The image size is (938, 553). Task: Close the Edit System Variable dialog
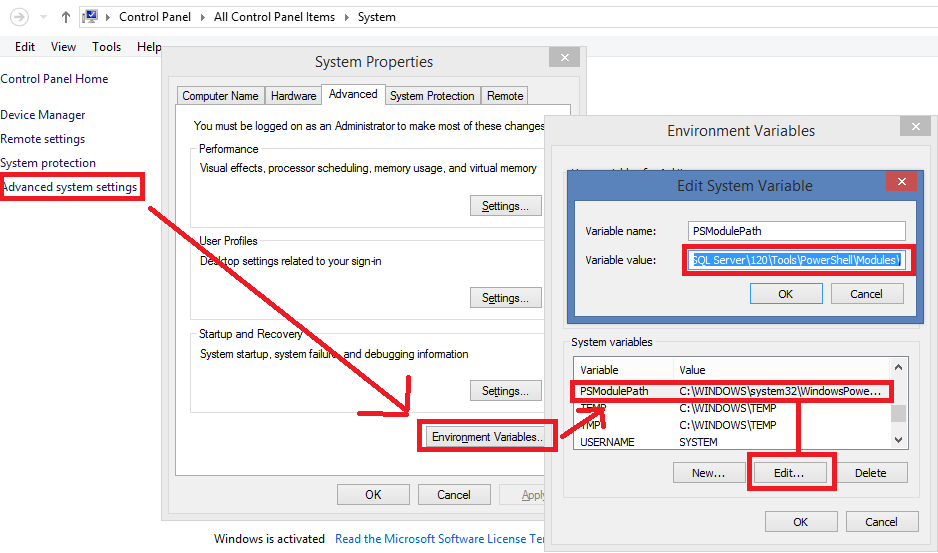(x=902, y=181)
